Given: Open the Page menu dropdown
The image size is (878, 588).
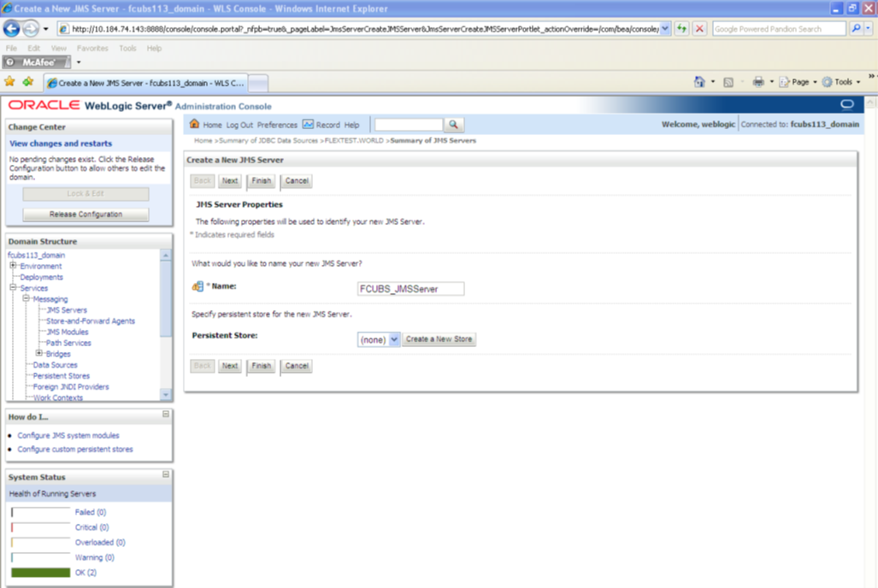Looking at the screenshot, I should 815,82.
